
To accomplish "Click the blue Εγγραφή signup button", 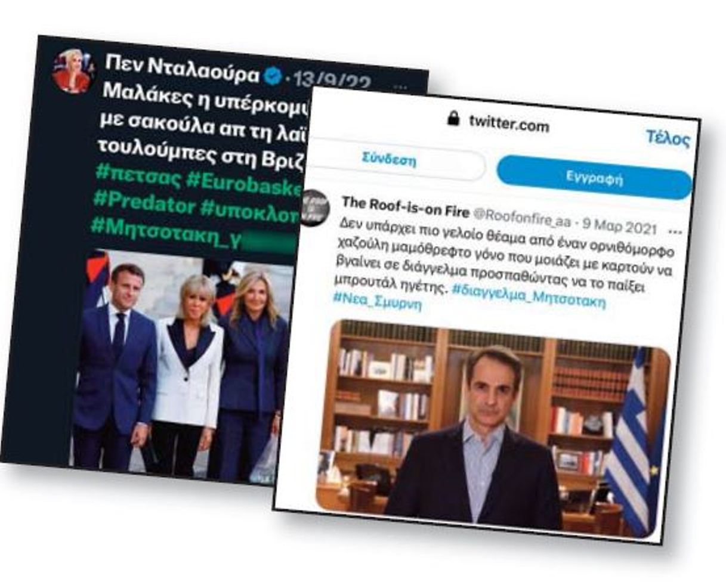I will [594, 178].
